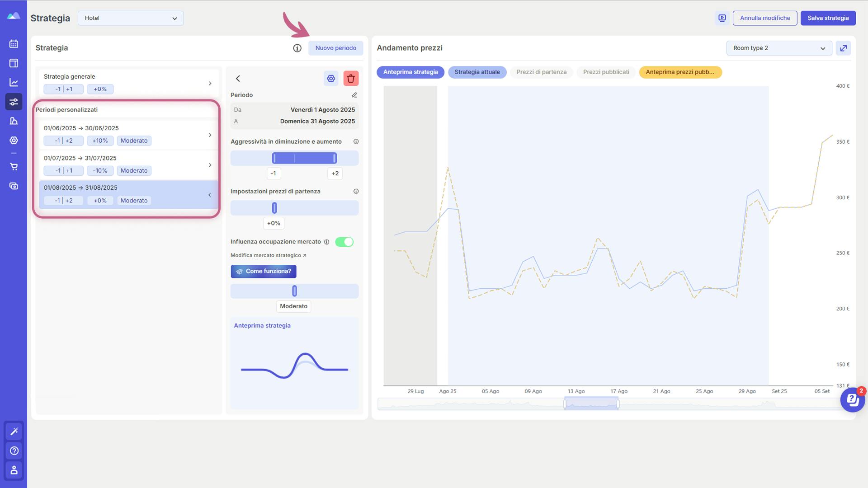Viewport: 868px width, 488px height.
Task: Click the Nuovo periodo button
Action: click(335, 47)
